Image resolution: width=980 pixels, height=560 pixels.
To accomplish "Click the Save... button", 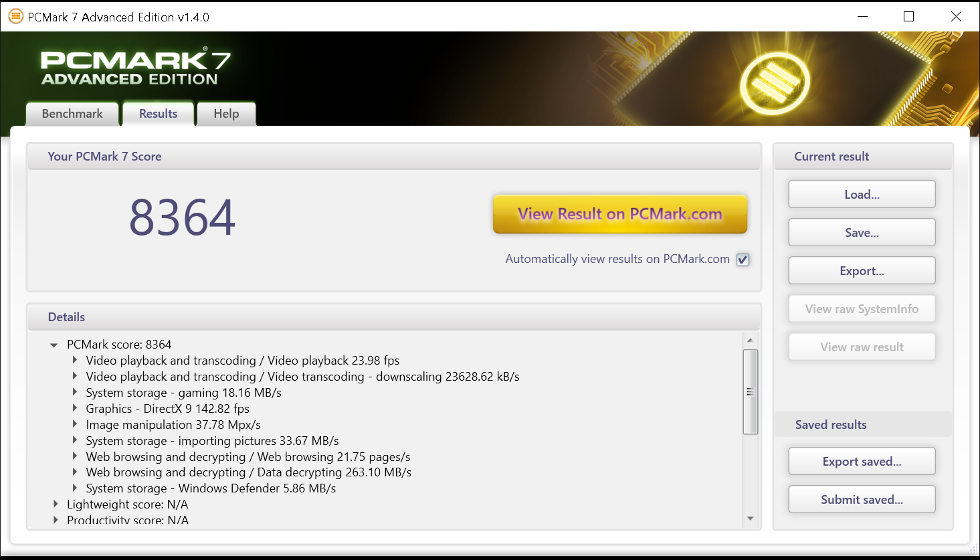I will tap(862, 233).
